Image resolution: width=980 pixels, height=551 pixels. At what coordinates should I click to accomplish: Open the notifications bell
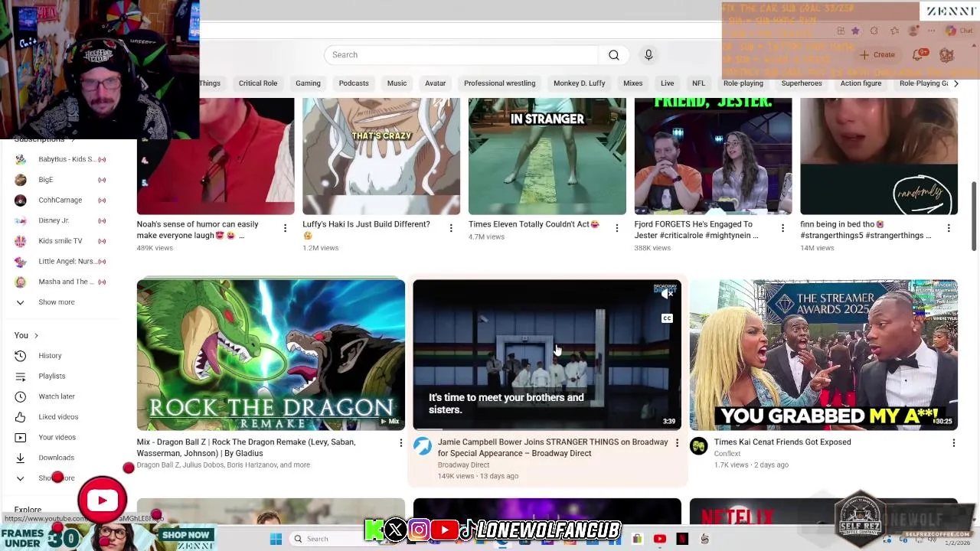click(918, 55)
